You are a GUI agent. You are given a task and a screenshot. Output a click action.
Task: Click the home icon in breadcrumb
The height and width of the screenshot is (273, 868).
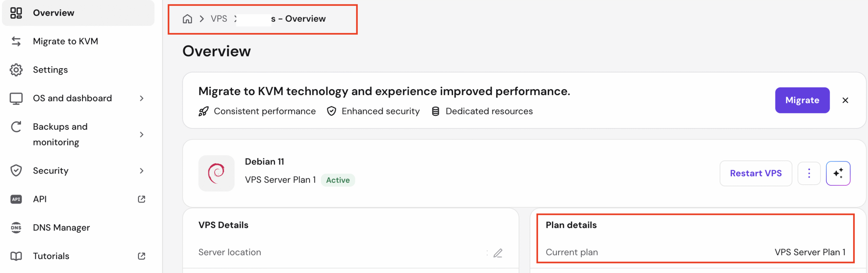pyautogui.click(x=187, y=19)
